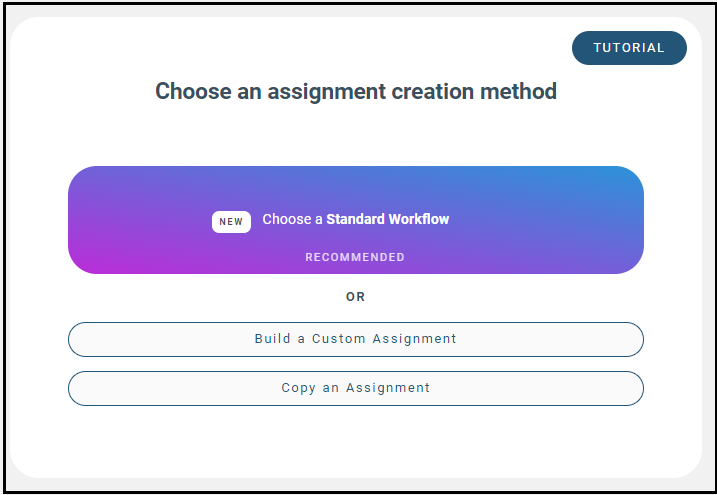The image size is (717, 495).
Task: Select Build a Custom Assignment
Action: pyautogui.click(x=355, y=339)
